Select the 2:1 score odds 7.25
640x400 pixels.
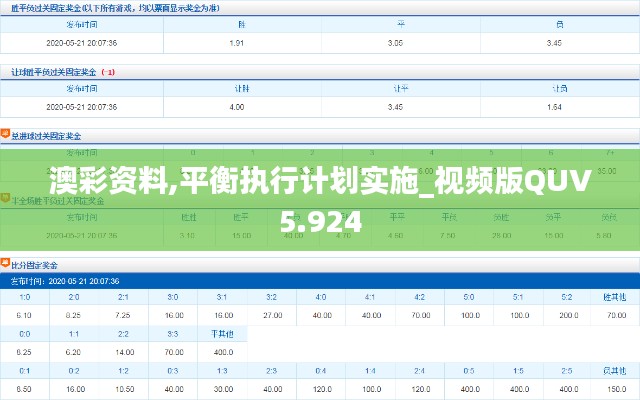point(123,315)
